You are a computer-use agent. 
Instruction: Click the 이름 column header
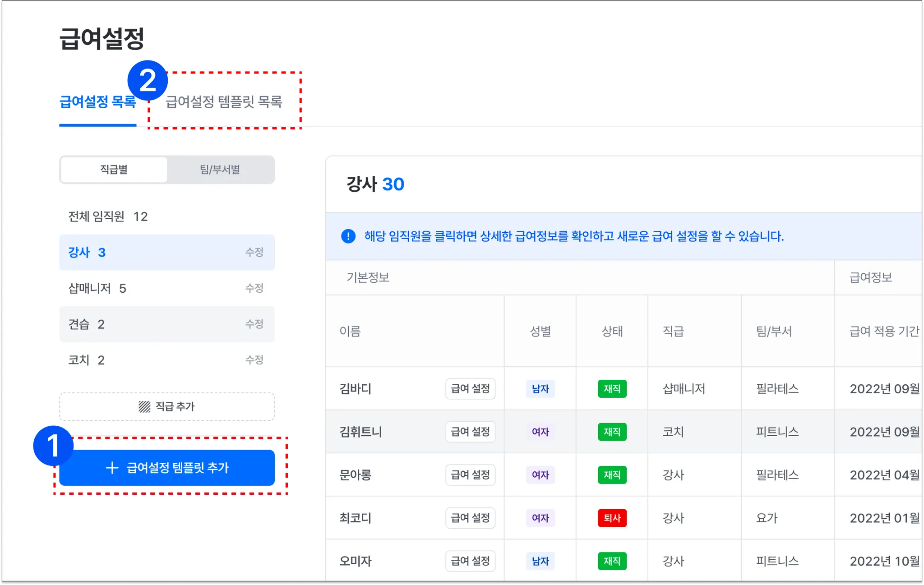tap(350, 332)
